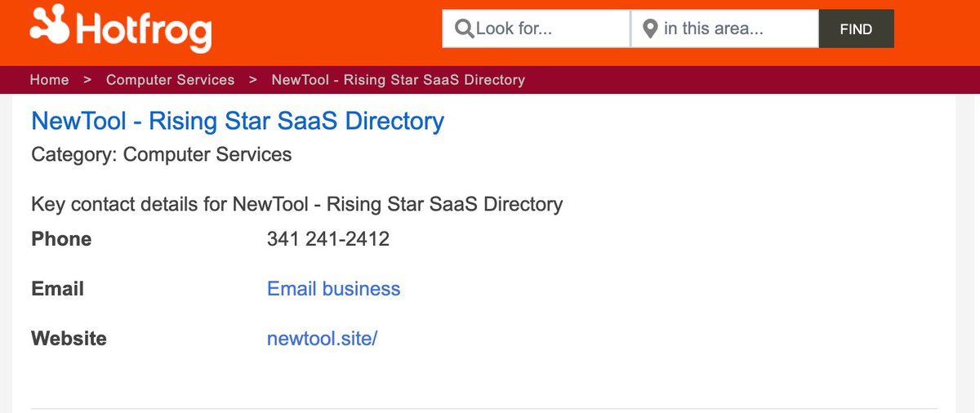Image resolution: width=980 pixels, height=413 pixels.
Task: Click the phone number 341 241-2412
Action: 328,239
